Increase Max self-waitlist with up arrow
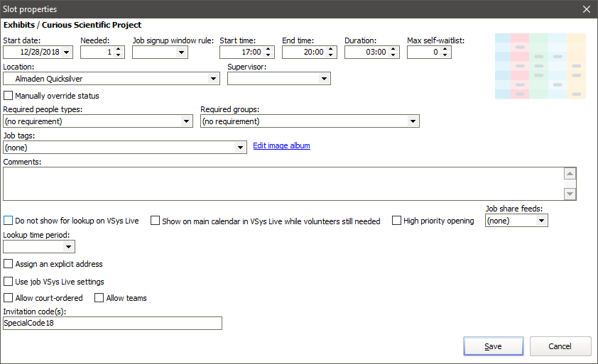Screen dimensions: 598x364 [x=445, y=48]
